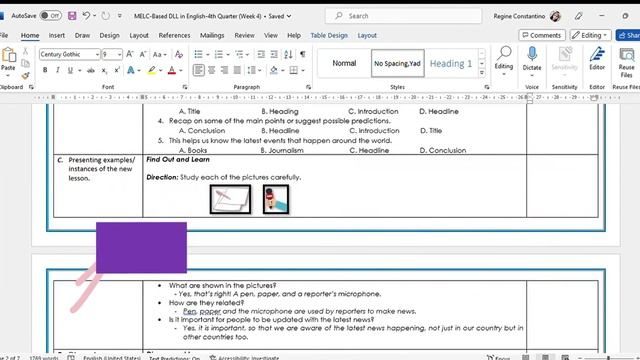Apply the Text Effects A icon
The image size is (640, 360).
(131, 70)
